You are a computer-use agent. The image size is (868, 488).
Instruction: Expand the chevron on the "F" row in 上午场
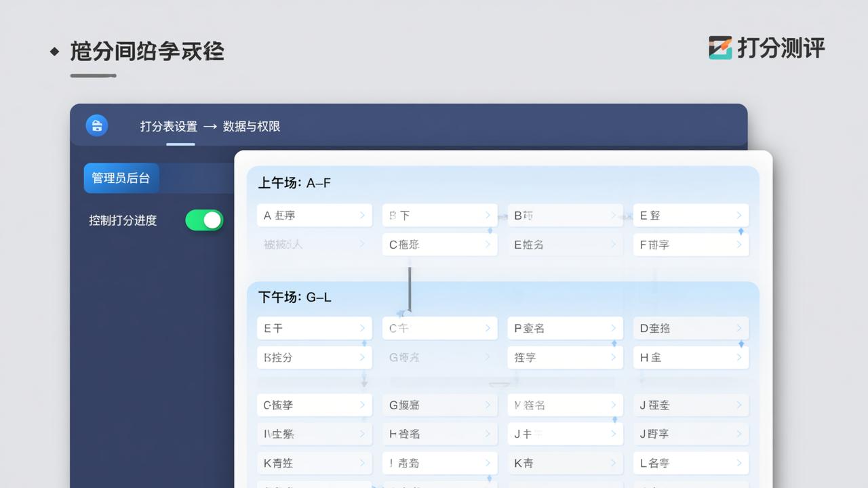(x=739, y=245)
